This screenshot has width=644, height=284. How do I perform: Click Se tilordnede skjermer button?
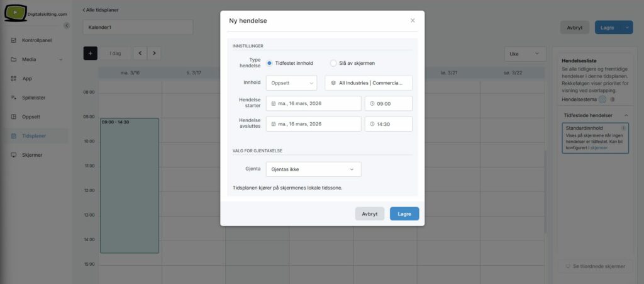(x=595, y=266)
